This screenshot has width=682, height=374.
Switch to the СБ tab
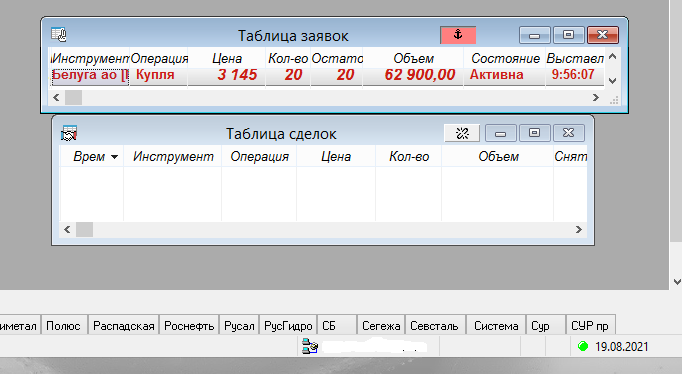coord(337,326)
